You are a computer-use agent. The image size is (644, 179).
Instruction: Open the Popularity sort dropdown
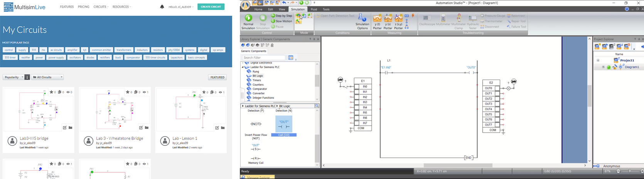coord(14,77)
